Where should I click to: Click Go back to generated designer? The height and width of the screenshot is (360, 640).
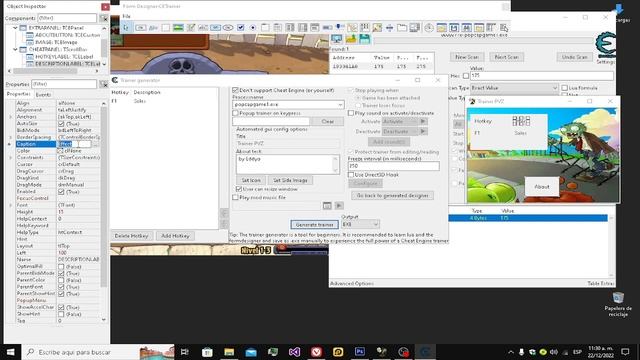(x=392, y=196)
